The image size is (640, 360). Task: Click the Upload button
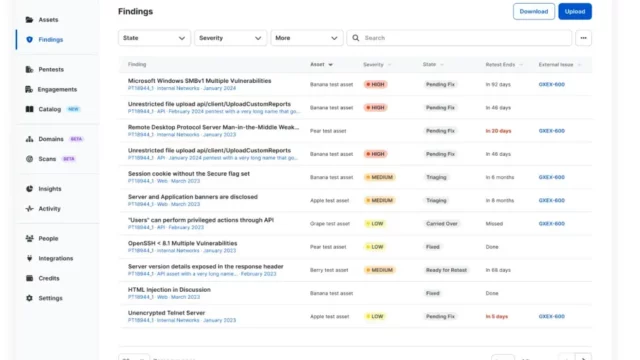575,11
